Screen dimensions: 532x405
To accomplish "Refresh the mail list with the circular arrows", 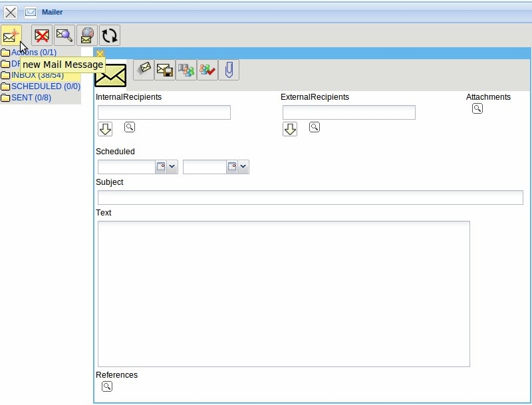I will coord(109,35).
